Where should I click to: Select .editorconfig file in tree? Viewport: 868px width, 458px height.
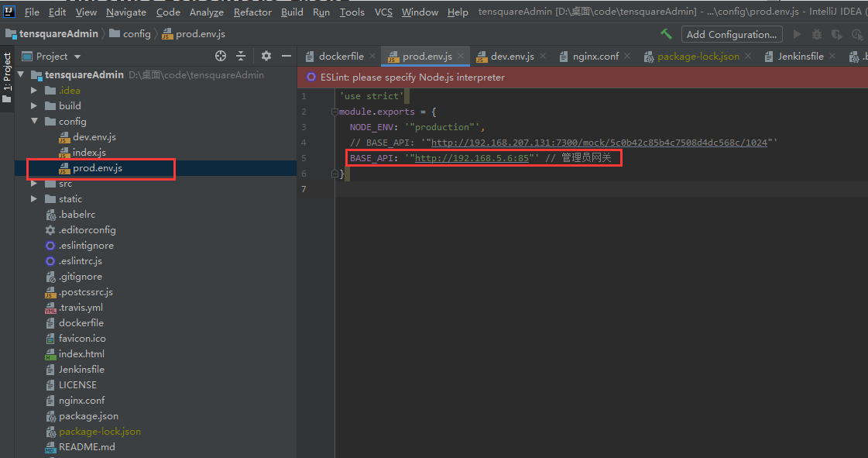click(87, 229)
